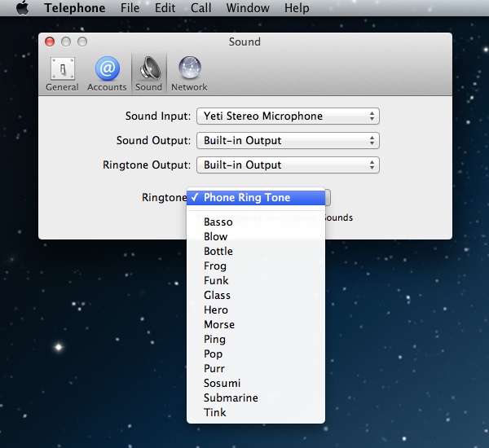489x448 pixels.
Task: Choose Blow from the ringtone list
Action: coord(256,237)
